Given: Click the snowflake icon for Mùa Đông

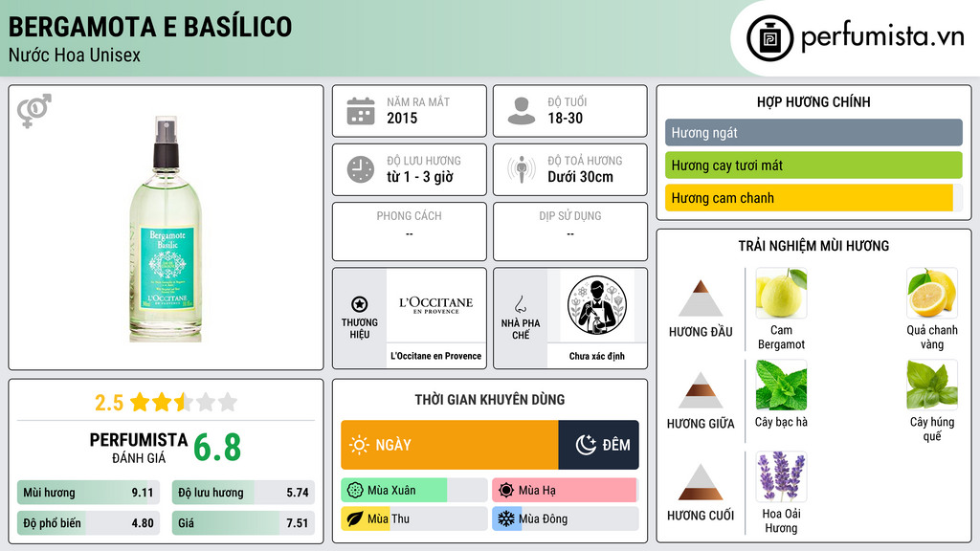Looking at the screenshot, I should (x=506, y=518).
